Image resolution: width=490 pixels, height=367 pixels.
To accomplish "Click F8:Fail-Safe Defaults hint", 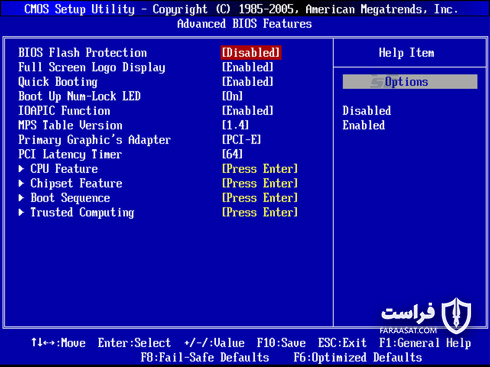I will 205,358.
